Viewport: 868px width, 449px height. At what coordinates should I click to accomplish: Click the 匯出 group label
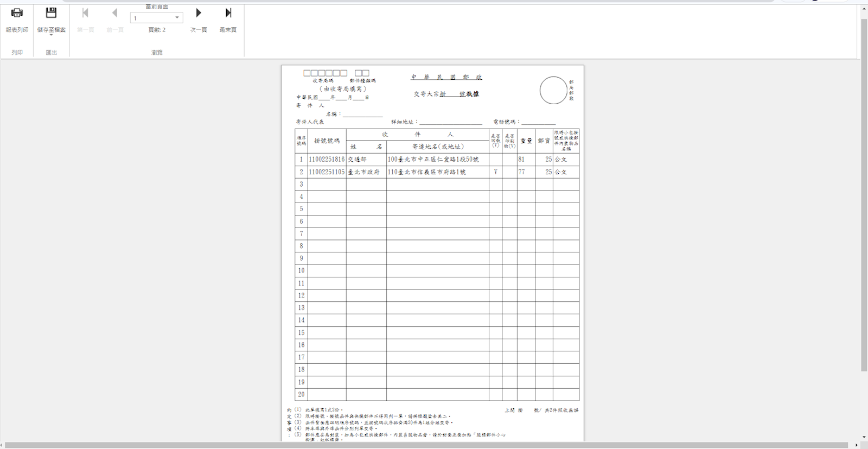coord(51,53)
